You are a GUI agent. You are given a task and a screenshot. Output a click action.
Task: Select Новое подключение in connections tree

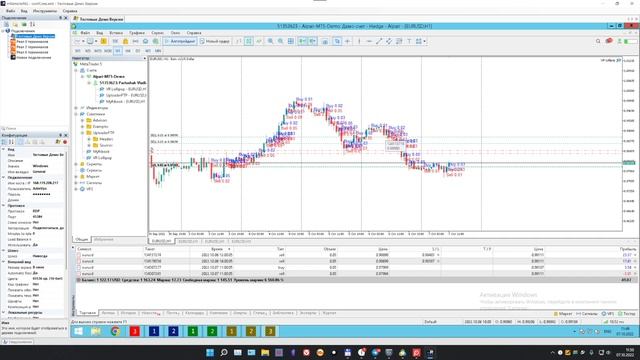(34, 58)
